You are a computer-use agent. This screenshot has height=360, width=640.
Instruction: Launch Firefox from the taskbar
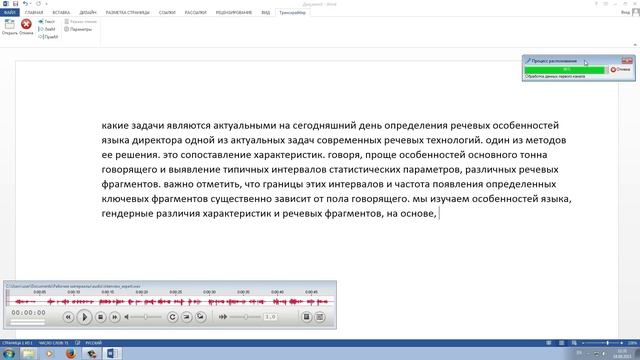point(71,353)
